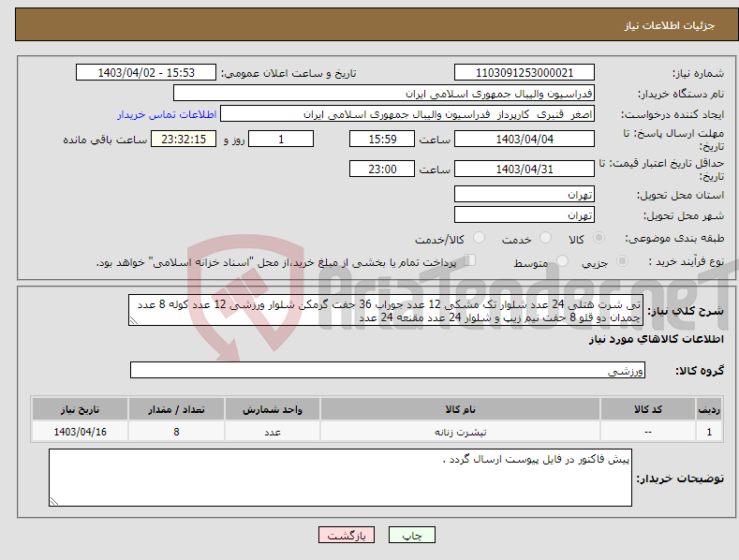Click the resize handle of شرح کلی نیاز
This screenshot has height=560, width=739.
point(134,320)
